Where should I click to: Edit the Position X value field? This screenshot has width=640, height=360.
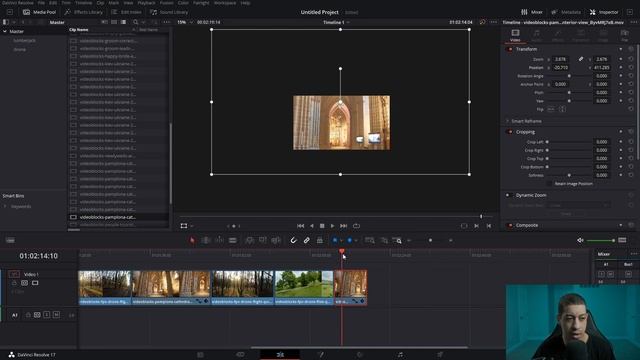pos(560,68)
